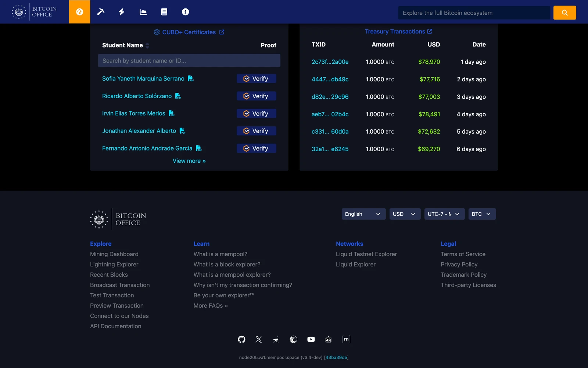Viewport: 588px width, 368px height.
Task: Click commit hash 43ba39de in footer
Action: click(336, 357)
